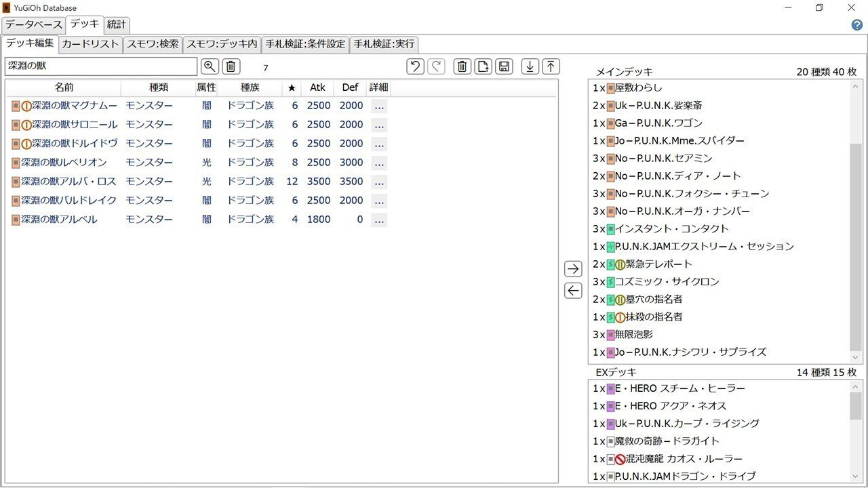Screen dimensions: 868x488
Task: Add the selected card with the right arrow button
Action: click(573, 269)
